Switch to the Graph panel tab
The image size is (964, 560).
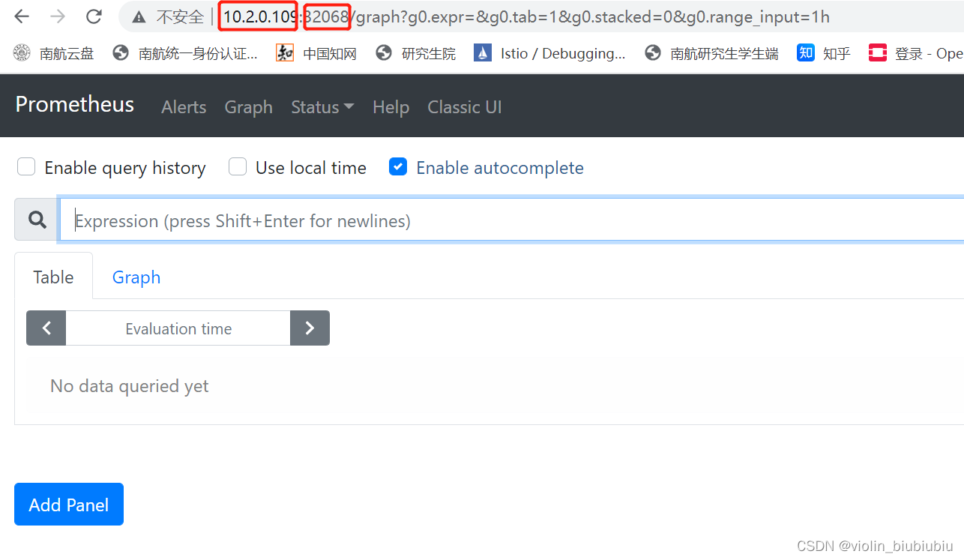[x=136, y=277]
